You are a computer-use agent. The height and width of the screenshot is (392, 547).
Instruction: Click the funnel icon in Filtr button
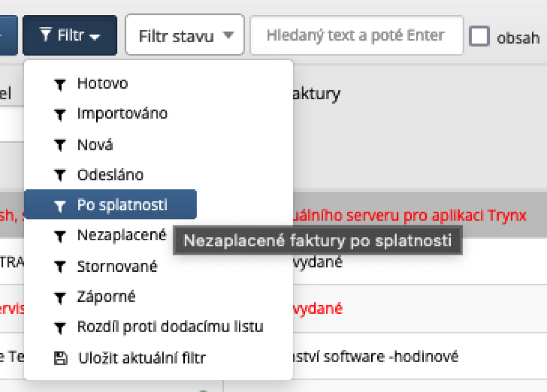[45, 36]
